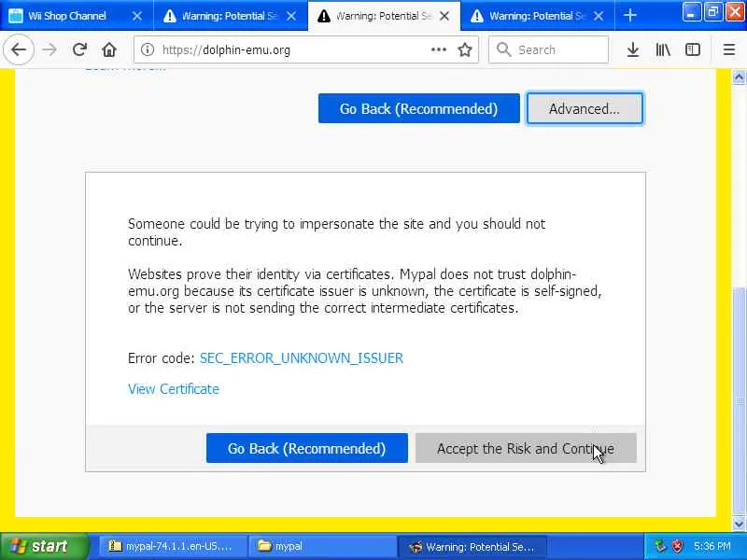Click the scrollbar down arrow
The width and height of the screenshot is (747, 560).
pos(739,524)
